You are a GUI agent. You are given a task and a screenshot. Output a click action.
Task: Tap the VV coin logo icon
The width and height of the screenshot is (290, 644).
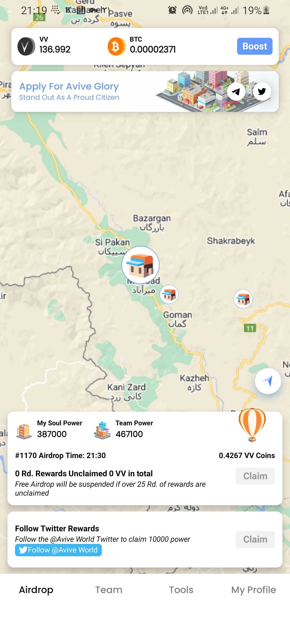click(26, 46)
